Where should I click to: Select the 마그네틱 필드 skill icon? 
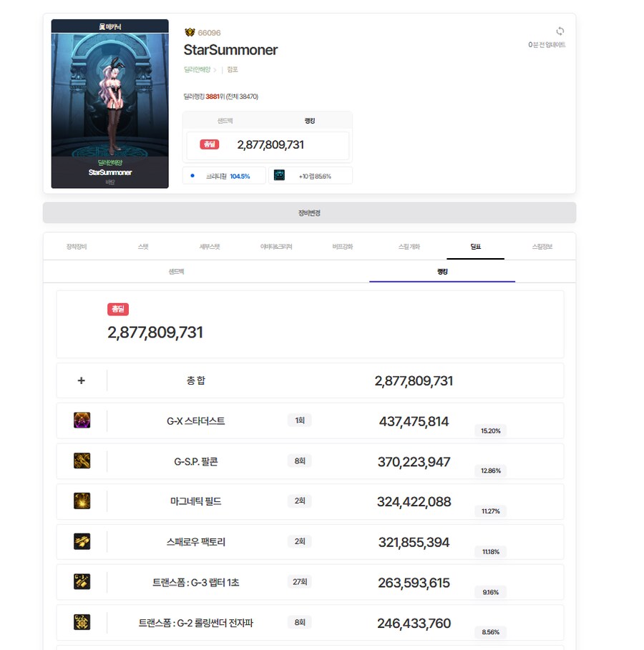tap(82, 501)
